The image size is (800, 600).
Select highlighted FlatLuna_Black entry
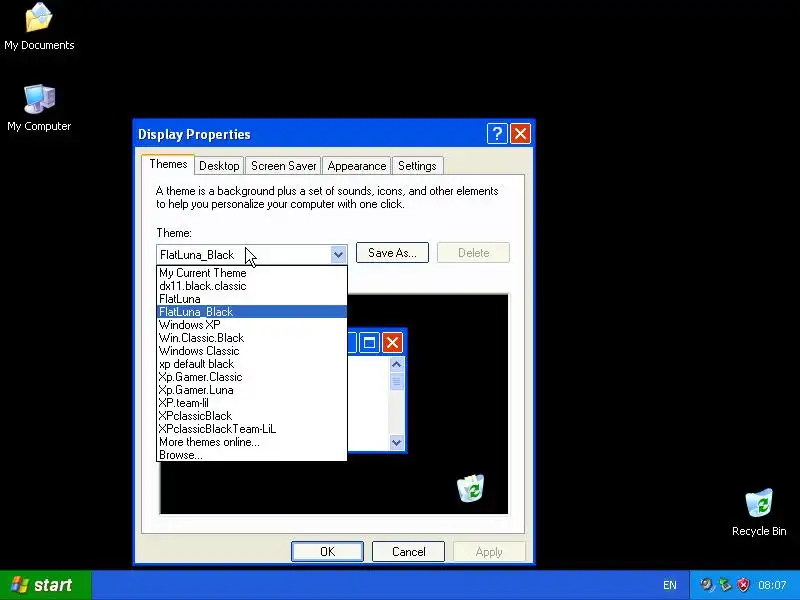click(x=252, y=312)
